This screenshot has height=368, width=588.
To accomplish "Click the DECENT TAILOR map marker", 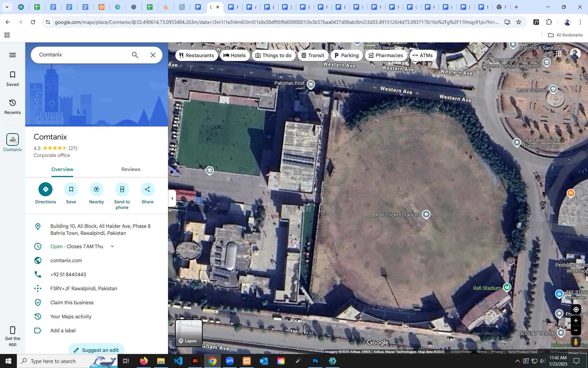I will (x=561, y=332).
